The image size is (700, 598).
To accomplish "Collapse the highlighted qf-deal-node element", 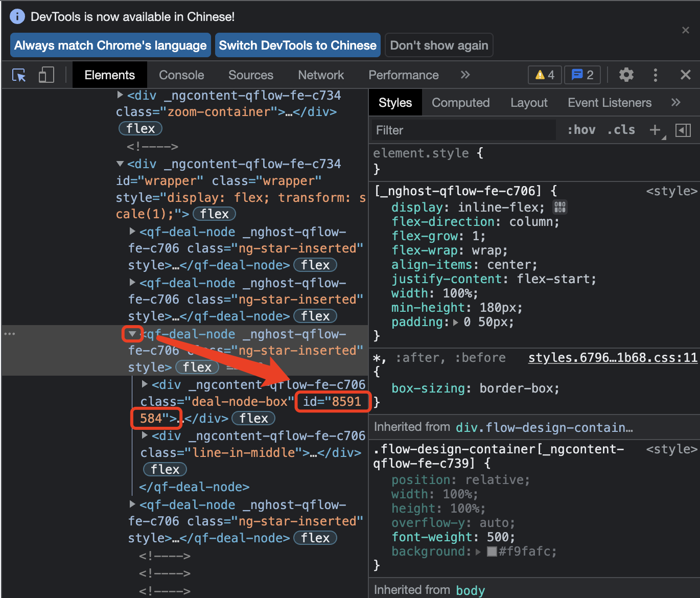I will (x=132, y=334).
